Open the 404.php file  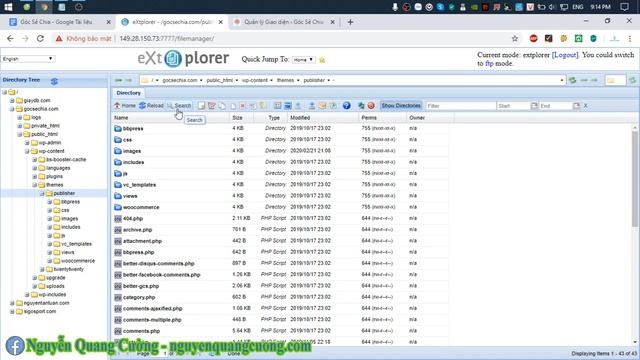tap(133, 219)
